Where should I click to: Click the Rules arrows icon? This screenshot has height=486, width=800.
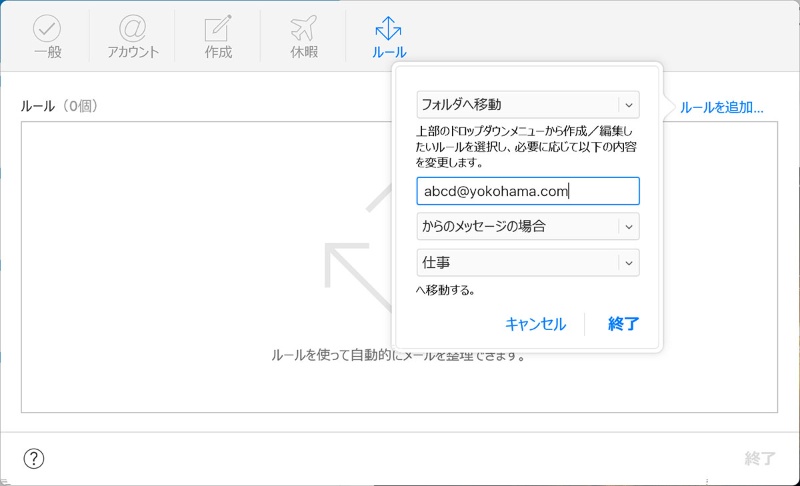[389, 28]
